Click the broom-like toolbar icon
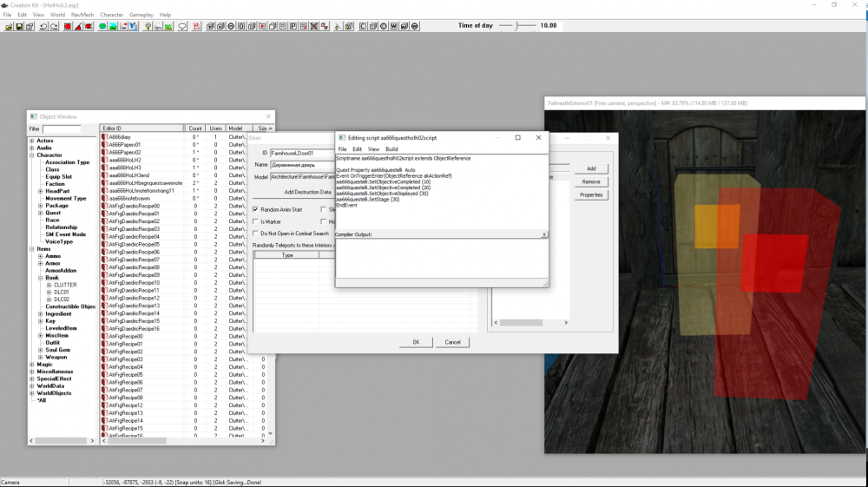The height and width of the screenshot is (487, 868). (x=338, y=26)
